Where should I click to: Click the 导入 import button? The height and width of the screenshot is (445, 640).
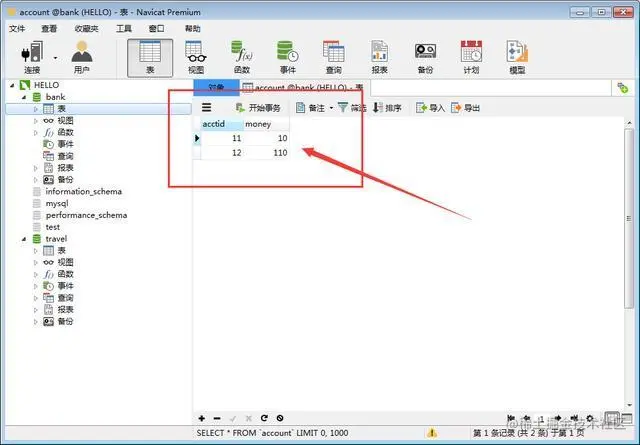(x=430, y=108)
